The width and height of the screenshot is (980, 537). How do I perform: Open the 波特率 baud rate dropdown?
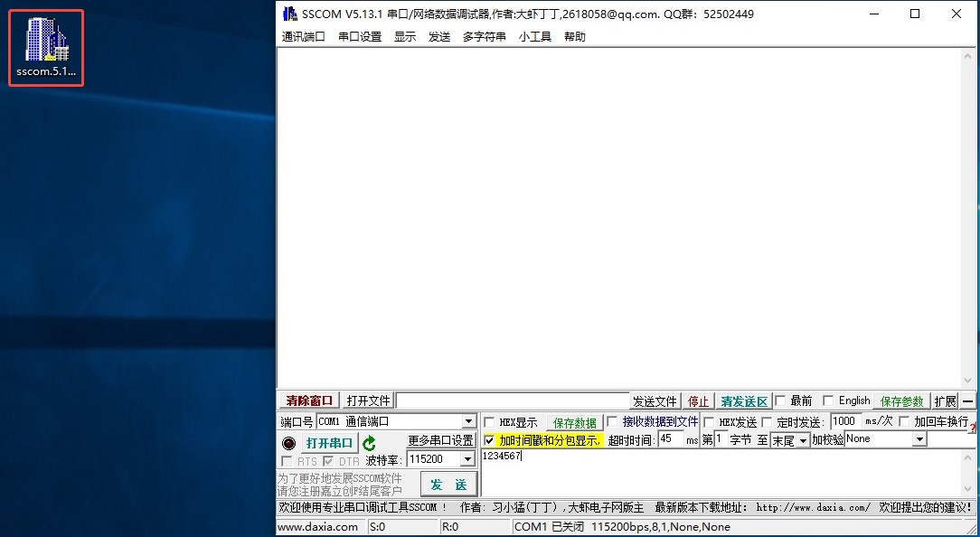468,457
